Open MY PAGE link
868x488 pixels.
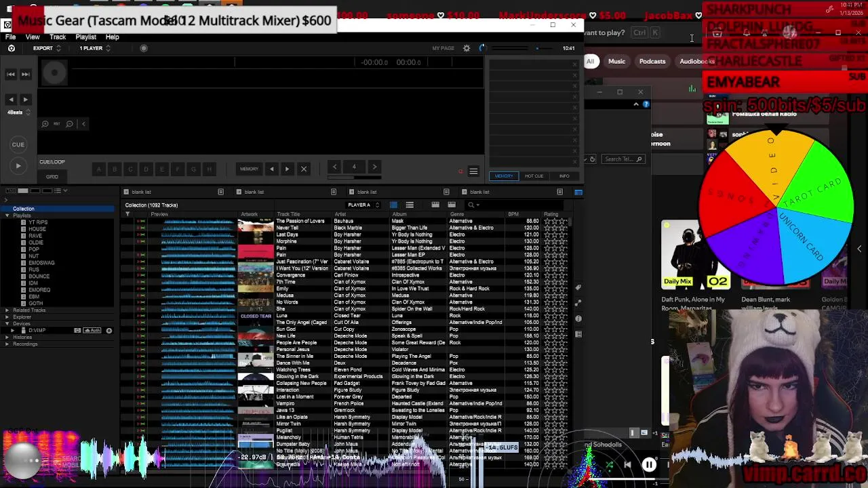pos(443,48)
